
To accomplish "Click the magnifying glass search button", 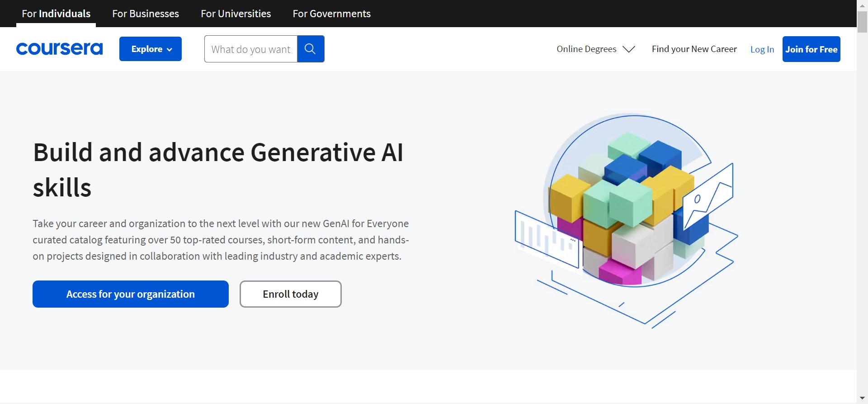I will coord(311,49).
